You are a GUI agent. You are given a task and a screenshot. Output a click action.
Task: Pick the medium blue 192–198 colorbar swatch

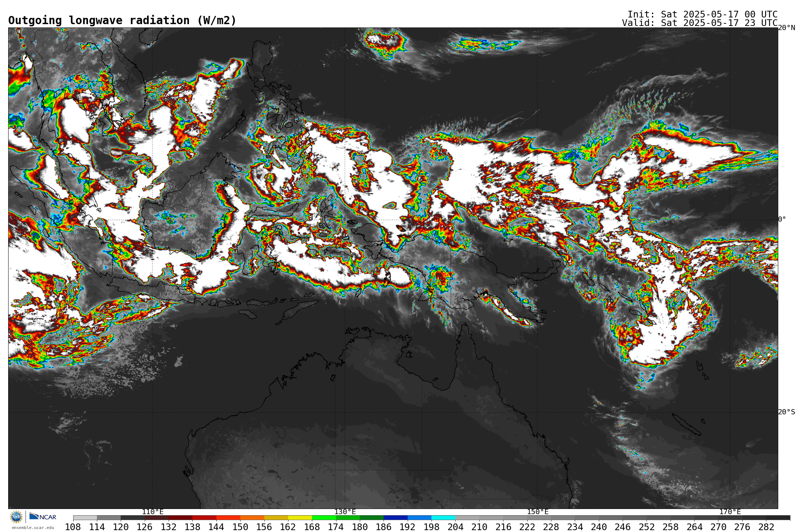pos(419,518)
